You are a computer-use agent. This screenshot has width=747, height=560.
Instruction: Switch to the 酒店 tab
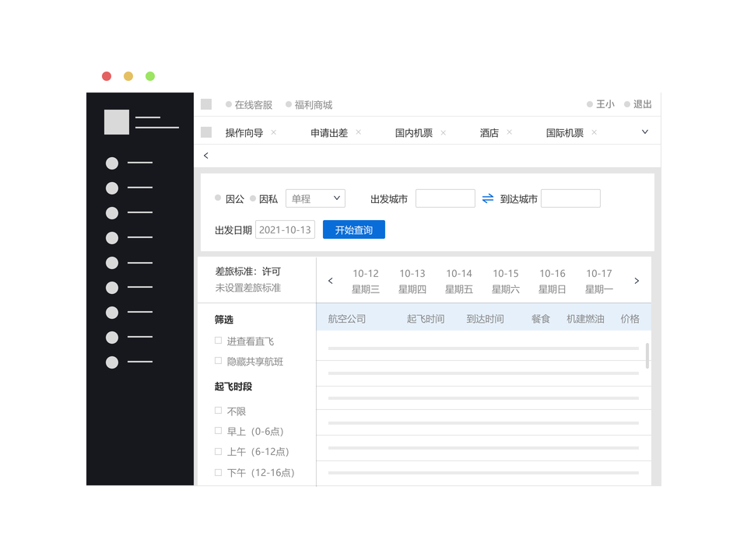pyautogui.click(x=489, y=133)
